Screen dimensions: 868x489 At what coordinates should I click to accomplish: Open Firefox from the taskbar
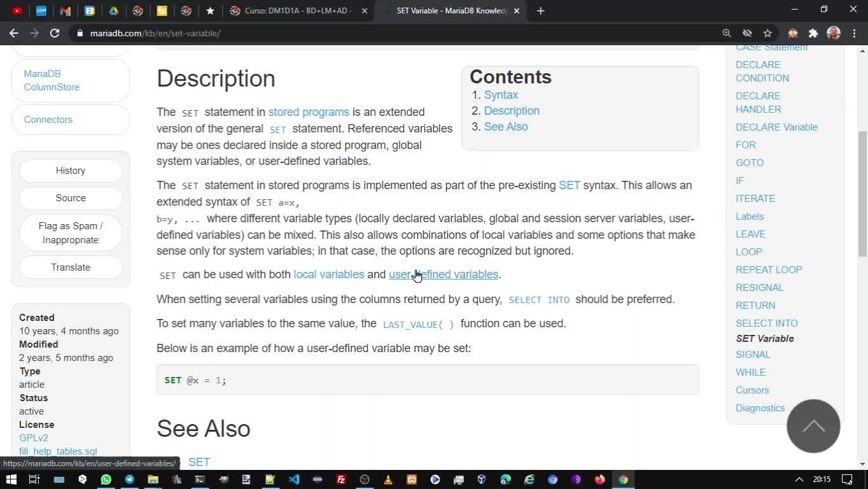click(x=600, y=479)
